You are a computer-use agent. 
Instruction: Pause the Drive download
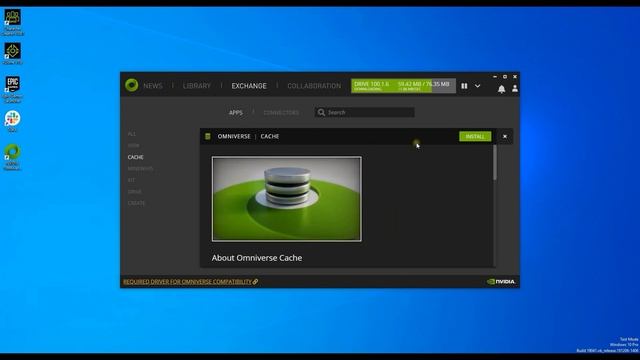[x=464, y=86]
